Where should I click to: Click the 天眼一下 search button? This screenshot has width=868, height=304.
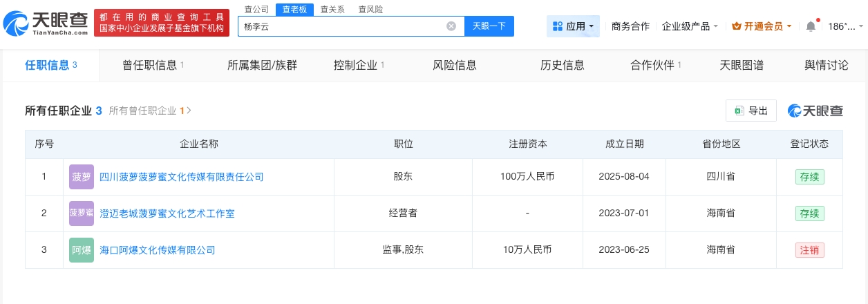pyautogui.click(x=489, y=26)
